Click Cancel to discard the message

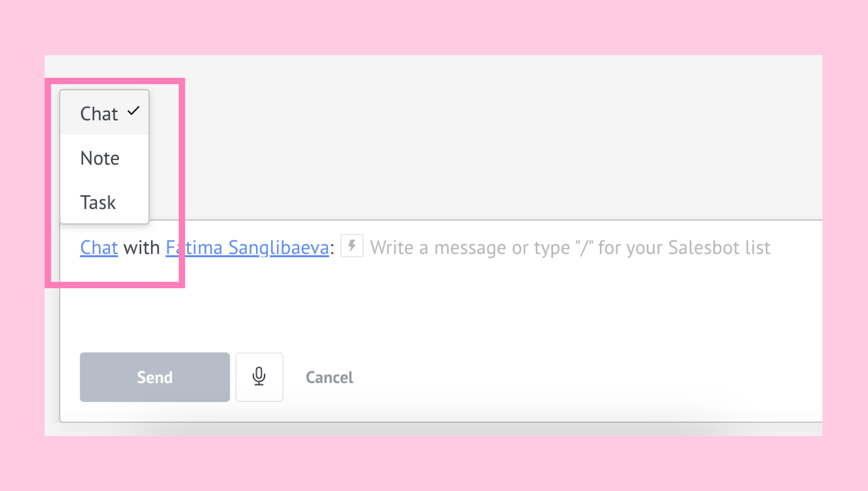click(329, 377)
